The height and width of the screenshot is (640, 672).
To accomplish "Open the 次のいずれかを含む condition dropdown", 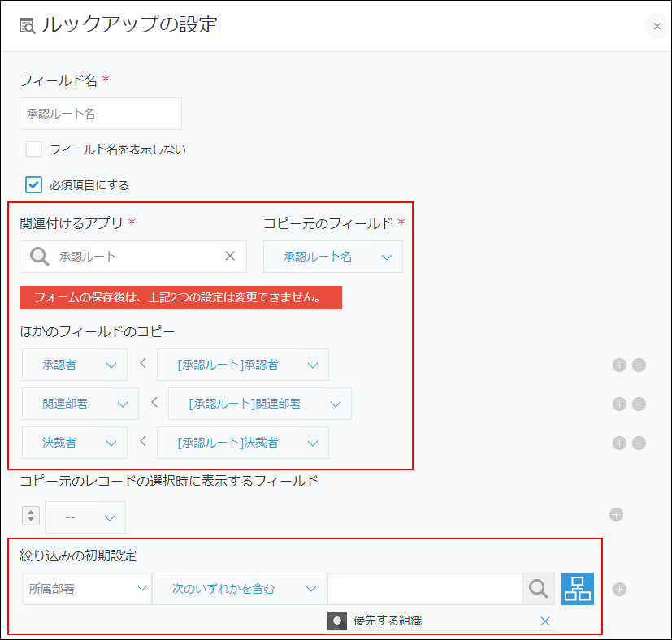I will 239,589.
